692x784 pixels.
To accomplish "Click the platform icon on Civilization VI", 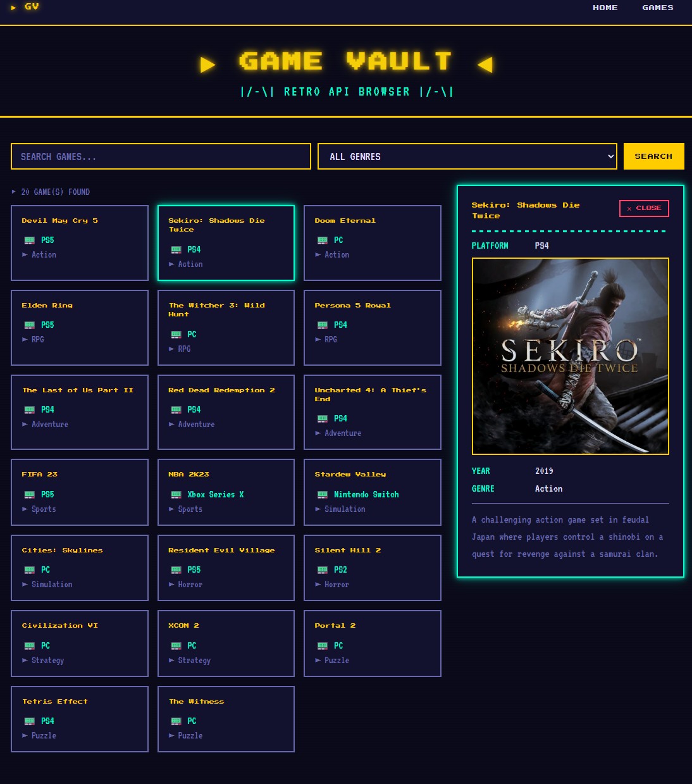I will pos(29,646).
